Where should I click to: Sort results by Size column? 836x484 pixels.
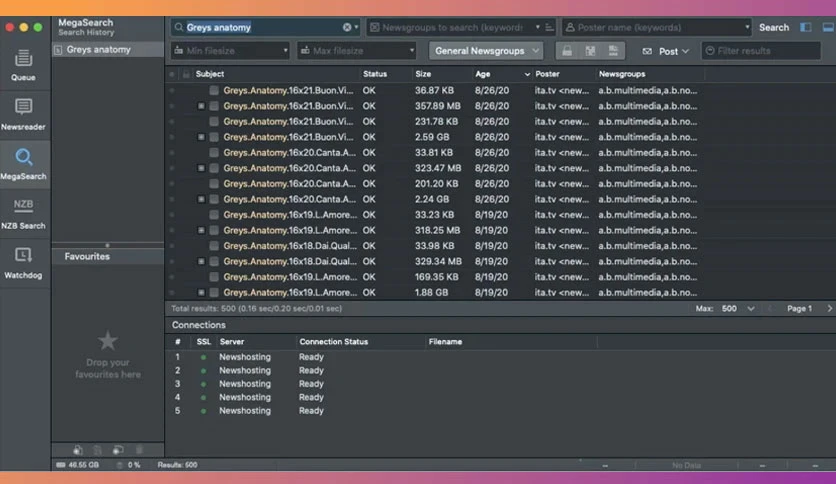pos(423,74)
